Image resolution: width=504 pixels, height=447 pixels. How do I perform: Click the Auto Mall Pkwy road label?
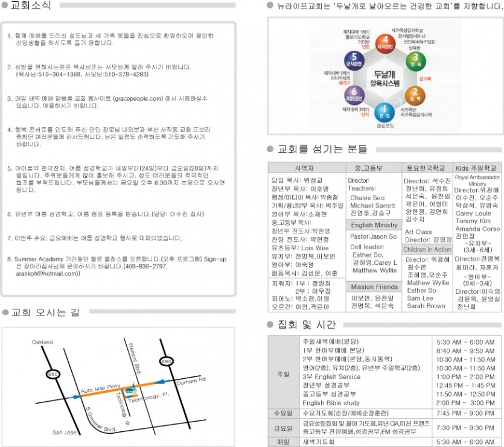[100, 388]
